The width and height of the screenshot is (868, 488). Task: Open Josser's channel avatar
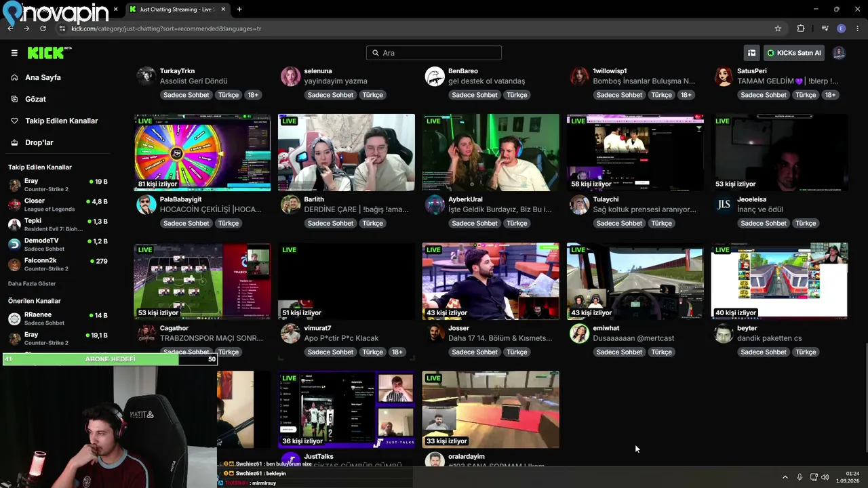coord(435,333)
